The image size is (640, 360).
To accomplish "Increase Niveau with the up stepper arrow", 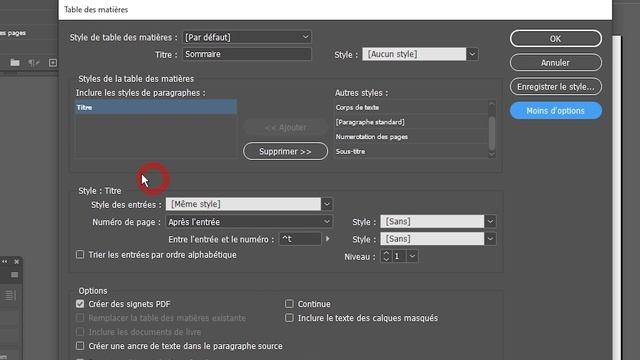I will [386, 253].
